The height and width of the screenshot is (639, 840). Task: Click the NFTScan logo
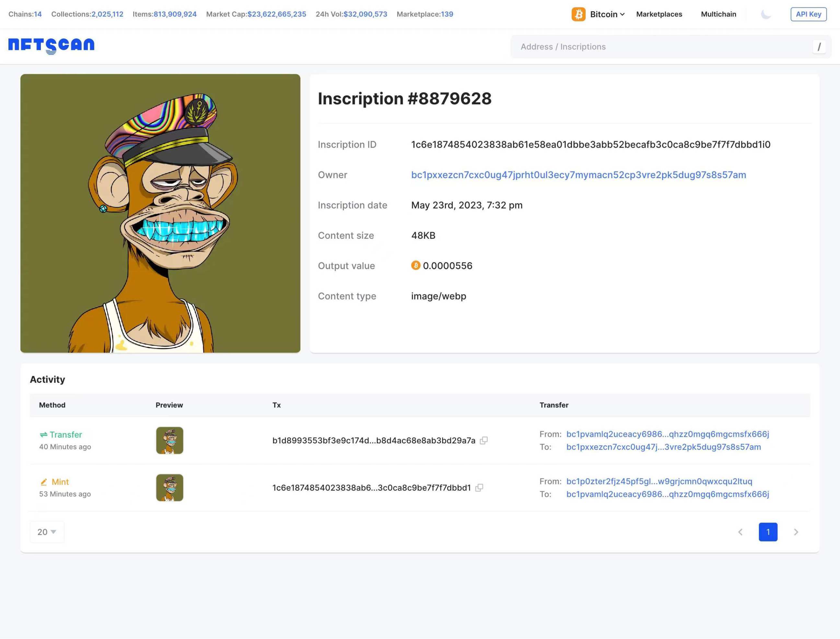pyautogui.click(x=52, y=46)
